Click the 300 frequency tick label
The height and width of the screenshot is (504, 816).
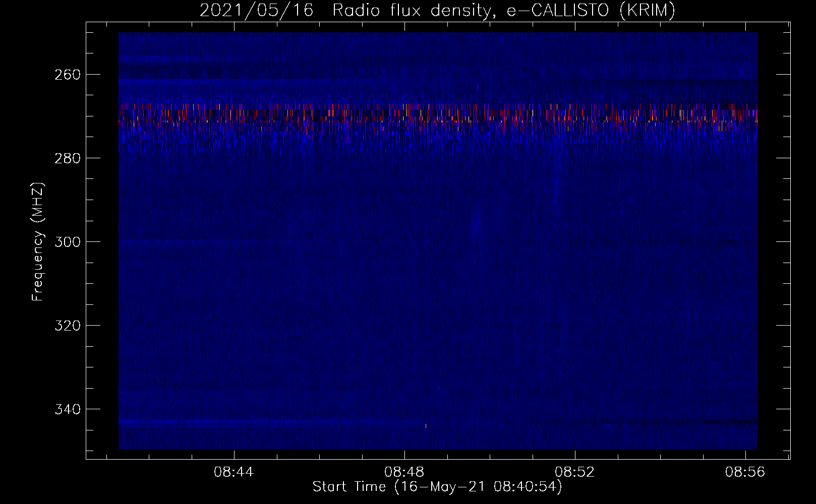[x=68, y=242]
